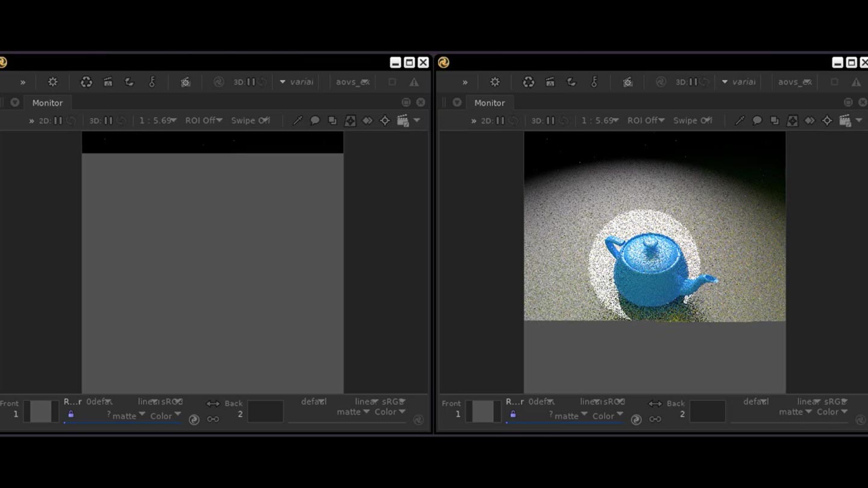868x488 pixels.
Task: Click Swipe Off button in left Monitor toolbar
Action: point(250,120)
